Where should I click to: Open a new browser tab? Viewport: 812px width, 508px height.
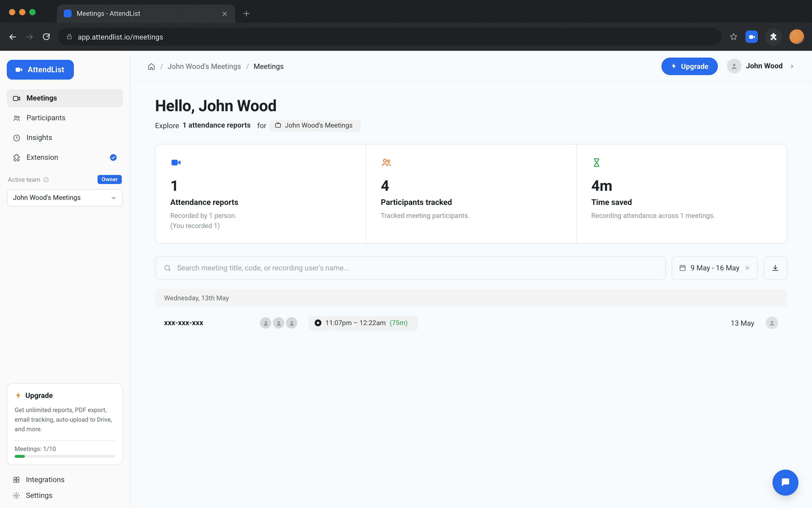pos(246,14)
